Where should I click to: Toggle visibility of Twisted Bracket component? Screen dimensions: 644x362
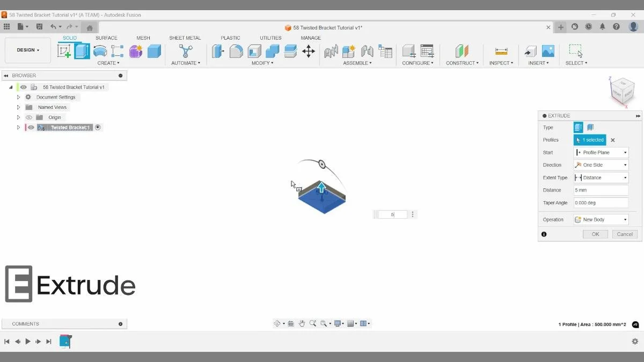click(31, 127)
